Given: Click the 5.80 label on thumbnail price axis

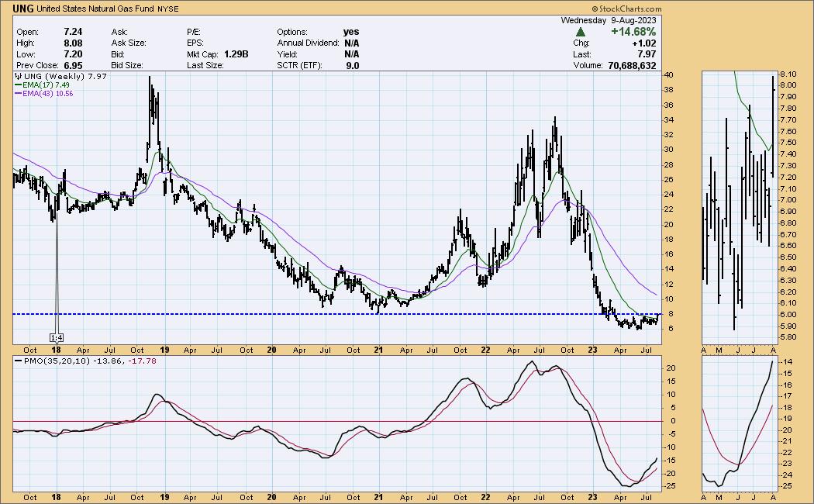Looking at the screenshot, I should (788, 337).
